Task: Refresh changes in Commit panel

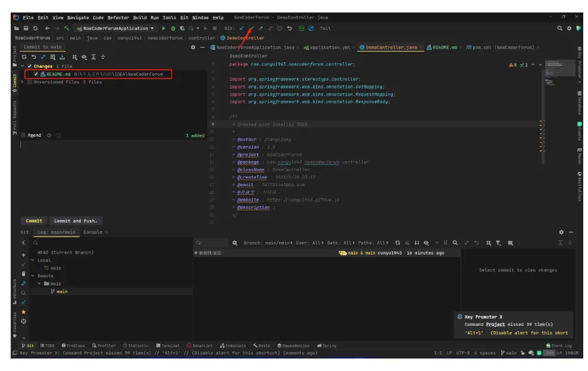Action: (24, 57)
